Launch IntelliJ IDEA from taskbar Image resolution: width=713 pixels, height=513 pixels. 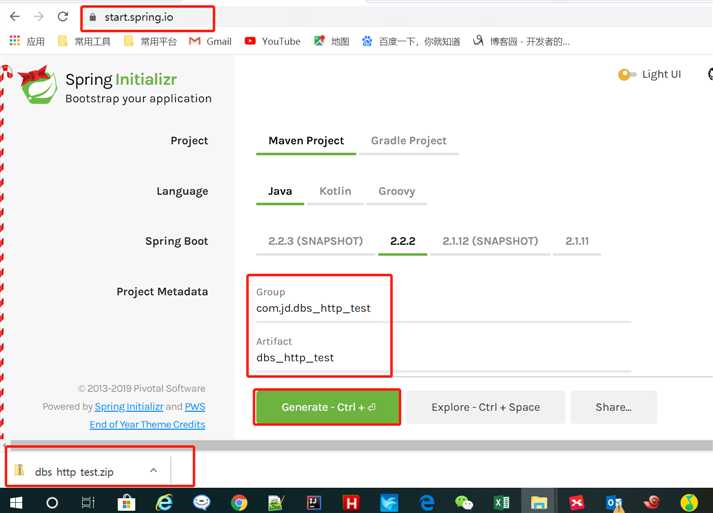tap(314, 503)
